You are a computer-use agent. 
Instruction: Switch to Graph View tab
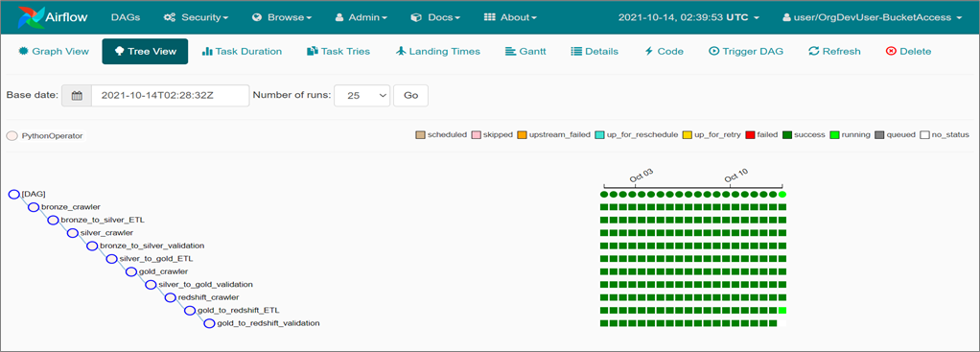pos(54,51)
